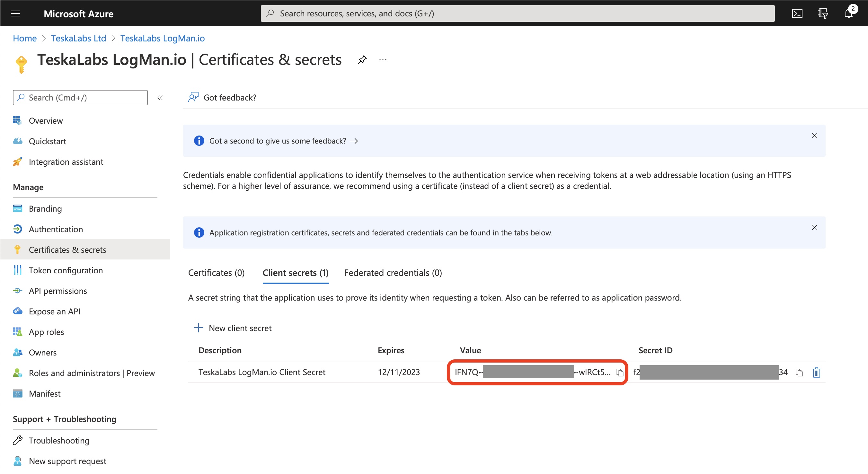Screen dimensions: 868x474
Task: Click the Microsoft Azure logo text
Action: pyautogui.click(x=78, y=14)
